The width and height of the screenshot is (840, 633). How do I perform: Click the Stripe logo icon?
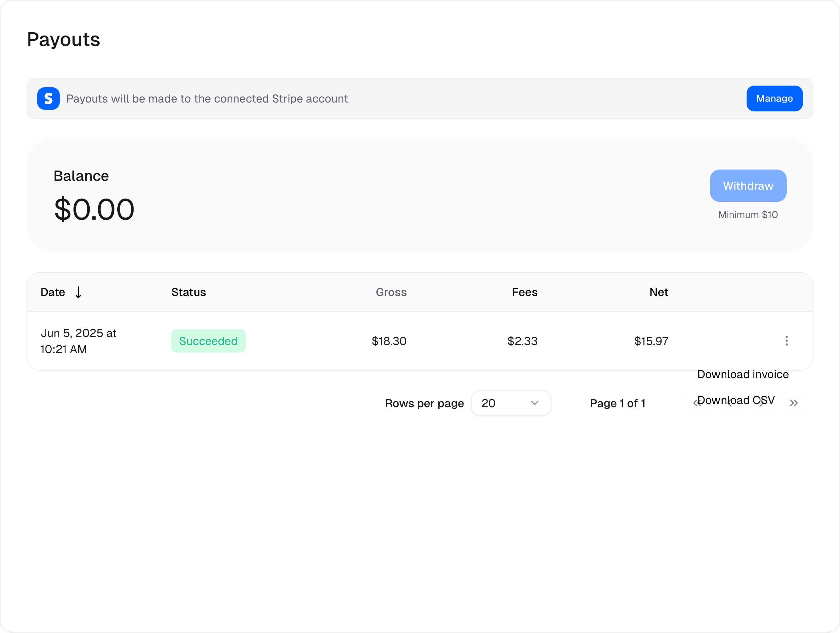pyautogui.click(x=48, y=99)
